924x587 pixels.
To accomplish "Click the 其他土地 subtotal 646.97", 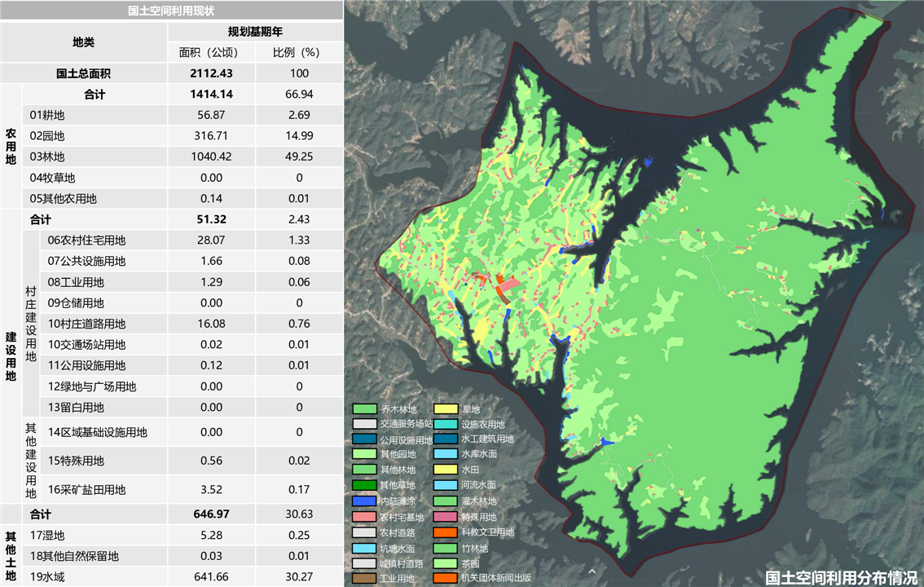I will (211, 514).
